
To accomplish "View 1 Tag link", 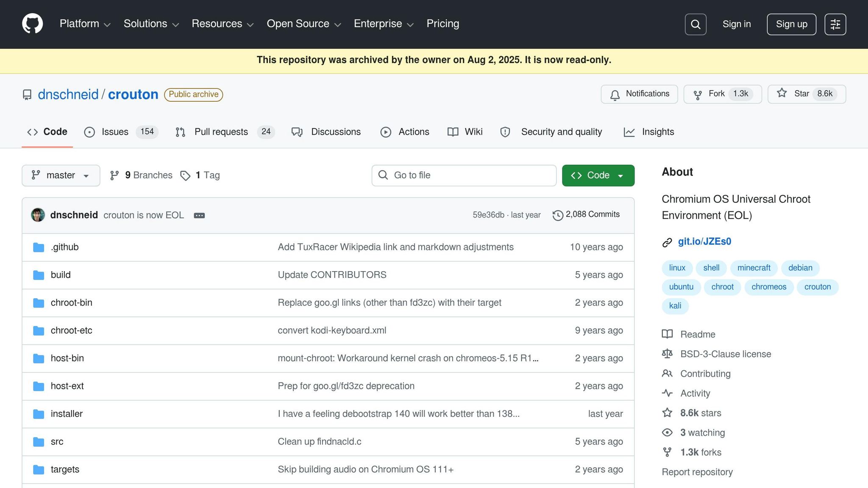I will coord(200,175).
